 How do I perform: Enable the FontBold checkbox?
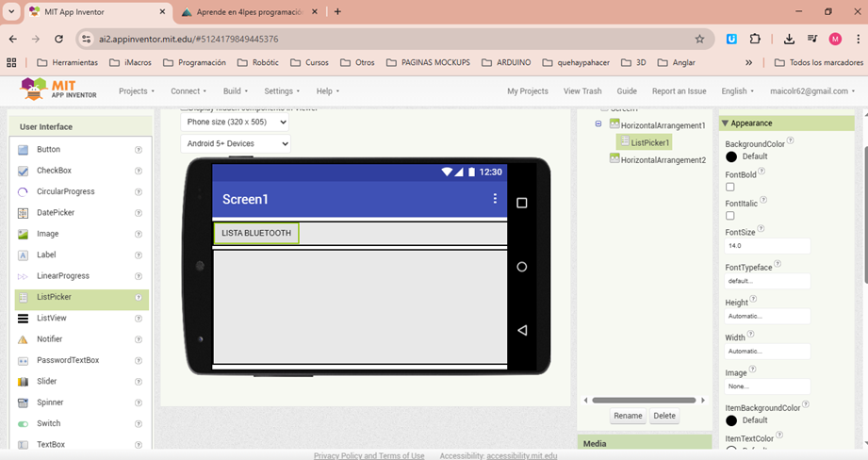730,187
